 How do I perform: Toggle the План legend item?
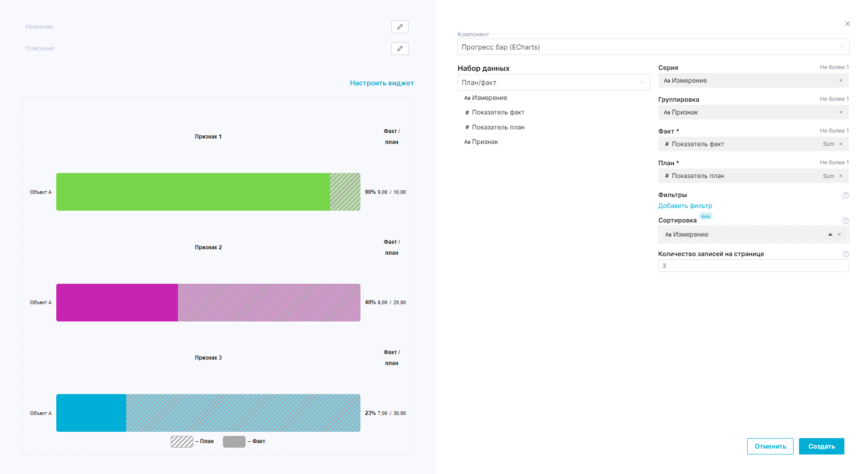pyautogui.click(x=192, y=441)
